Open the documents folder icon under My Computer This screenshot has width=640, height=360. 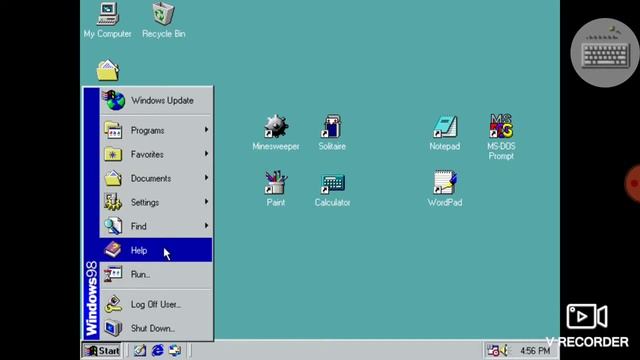click(x=108, y=70)
